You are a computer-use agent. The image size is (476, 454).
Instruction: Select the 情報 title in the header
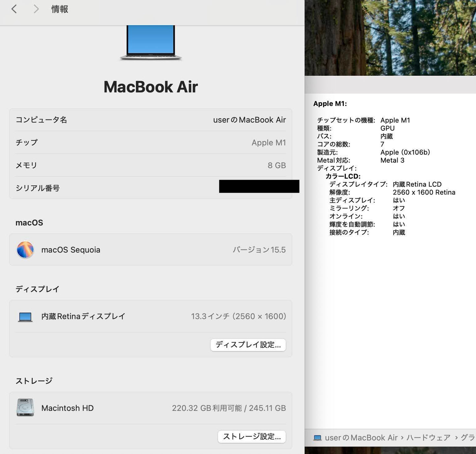[59, 9]
